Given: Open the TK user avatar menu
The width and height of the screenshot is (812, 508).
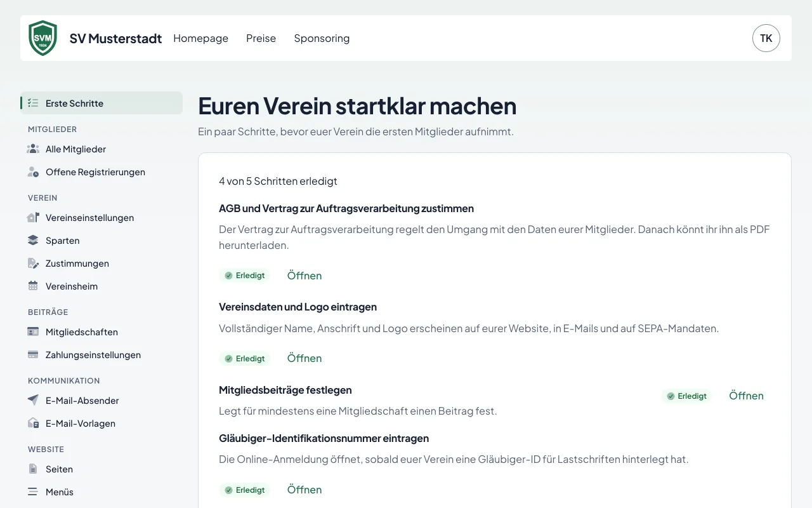Looking at the screenshot, I should pyautogui.click(x=766, y=38).
